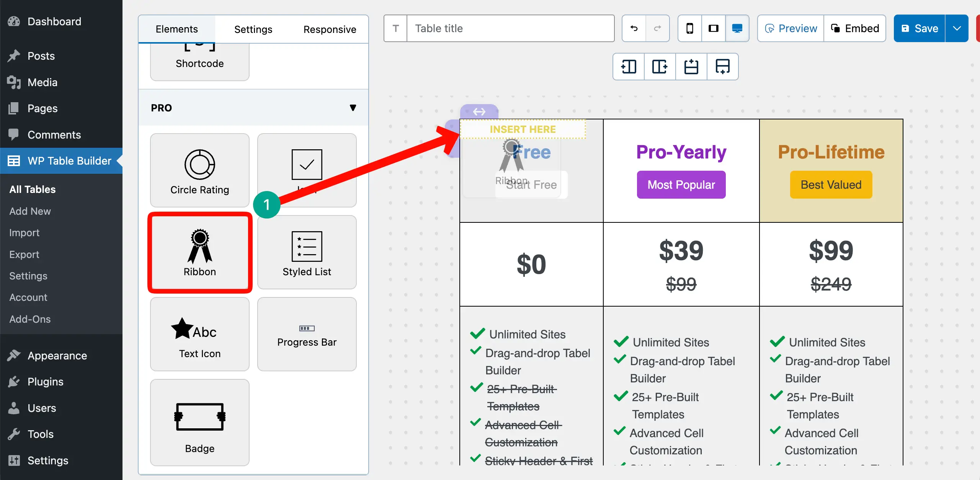The height and width of the screenshot is (480, 980).
Task: Switch to desktop preview mode
Action: tap(737, 28)
